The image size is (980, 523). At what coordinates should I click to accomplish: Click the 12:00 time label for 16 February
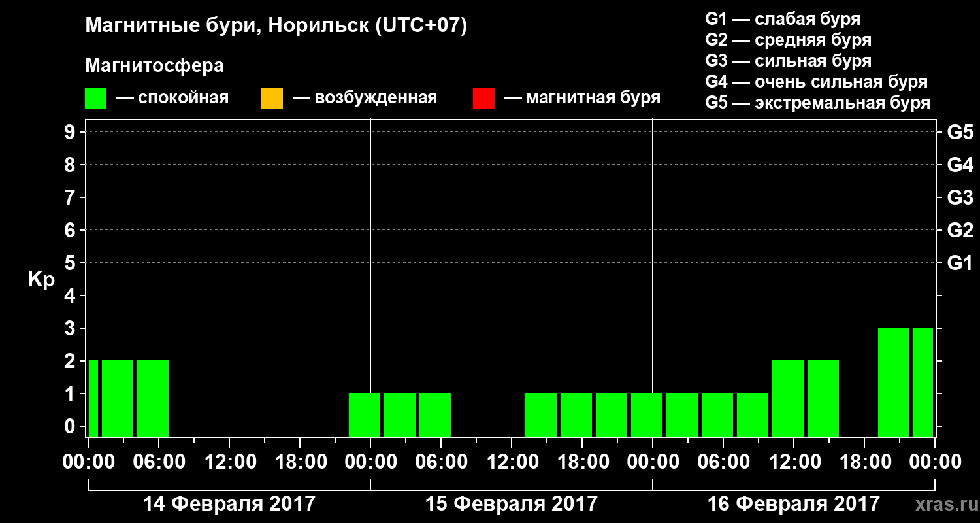794,462
